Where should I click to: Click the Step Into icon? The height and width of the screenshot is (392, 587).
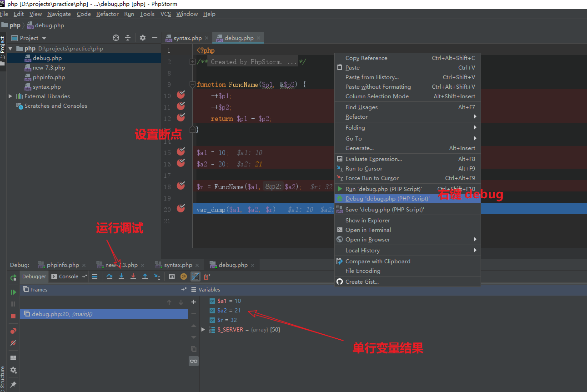click(121, 276)
